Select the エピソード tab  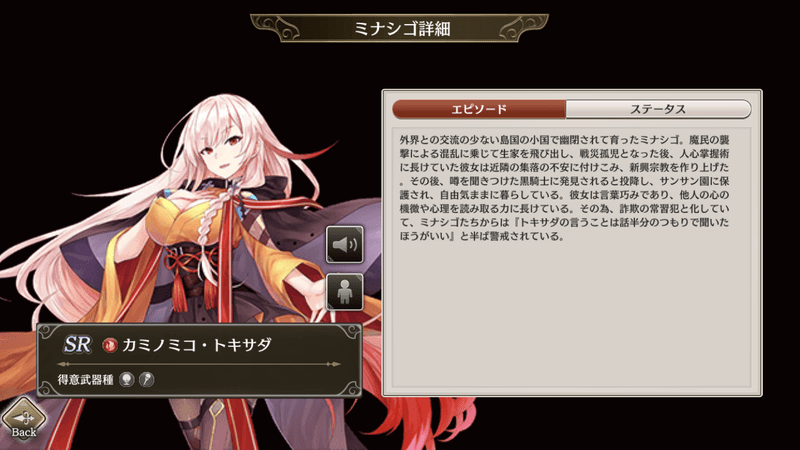[479, 109]
